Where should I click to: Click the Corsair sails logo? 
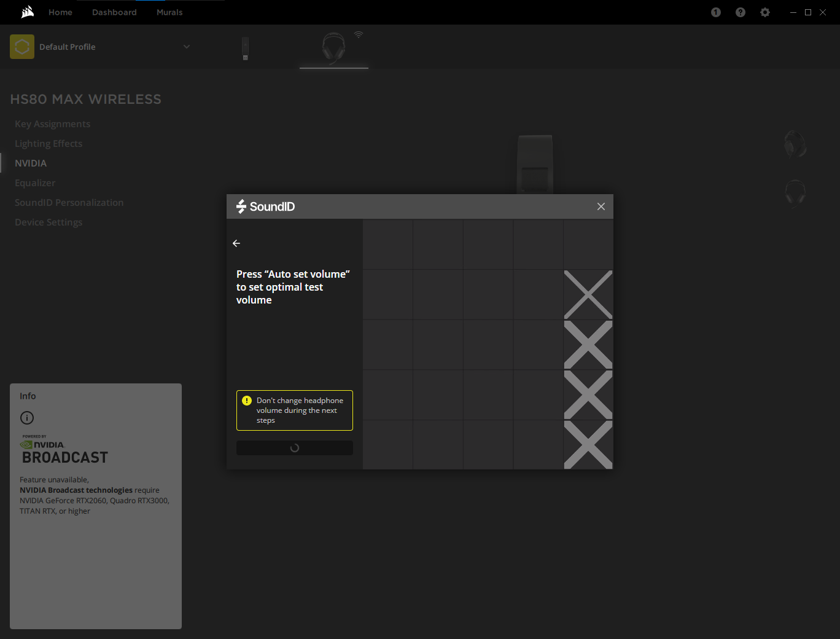pos(28,12)
